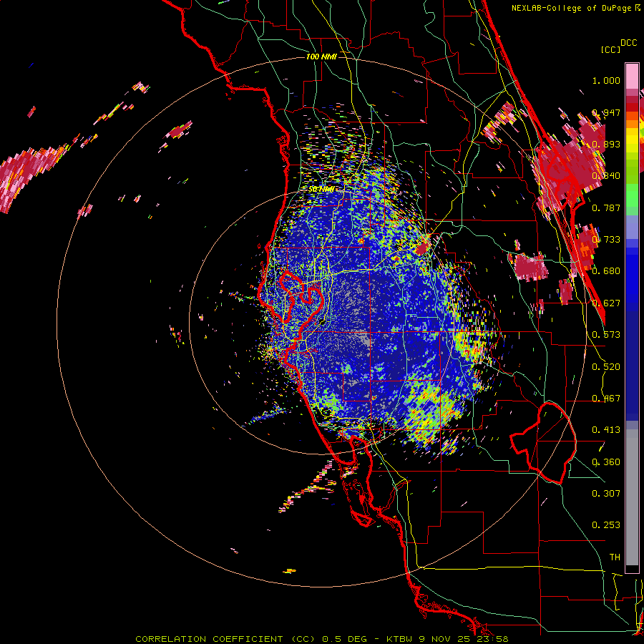Select the 0.733 color scale value
This screenshot has width=644, height=644.
(x=606, y=240)
